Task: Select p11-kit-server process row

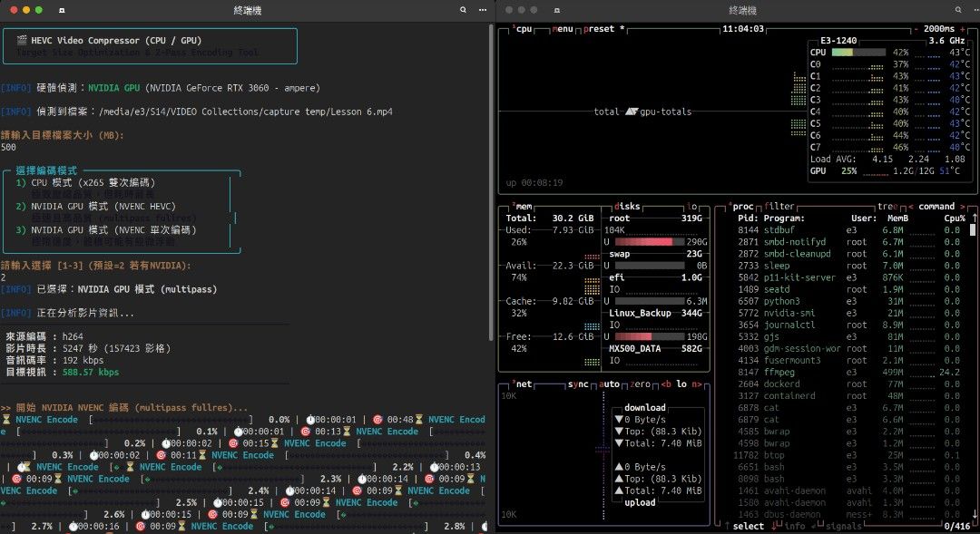Action: tap(851, 277)
